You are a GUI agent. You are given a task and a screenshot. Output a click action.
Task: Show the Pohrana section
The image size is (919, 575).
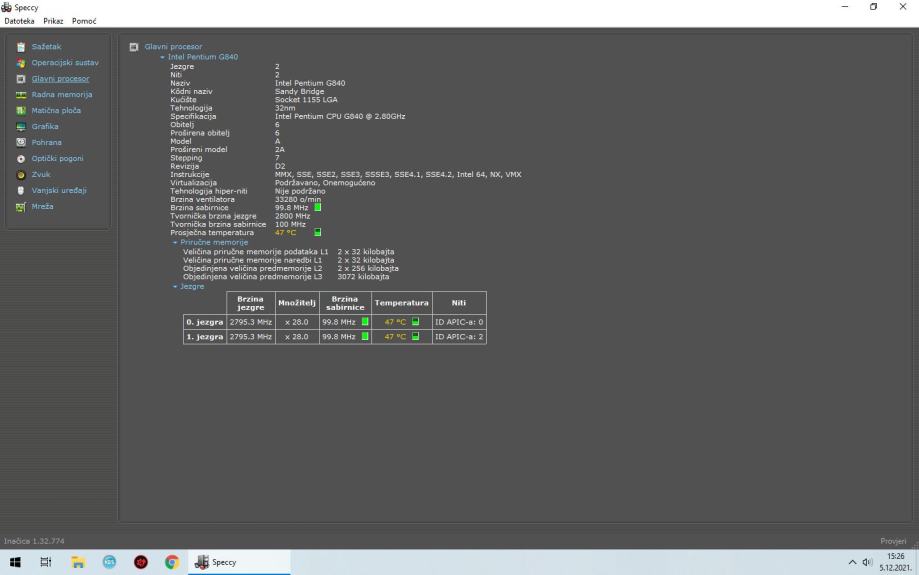46,142
